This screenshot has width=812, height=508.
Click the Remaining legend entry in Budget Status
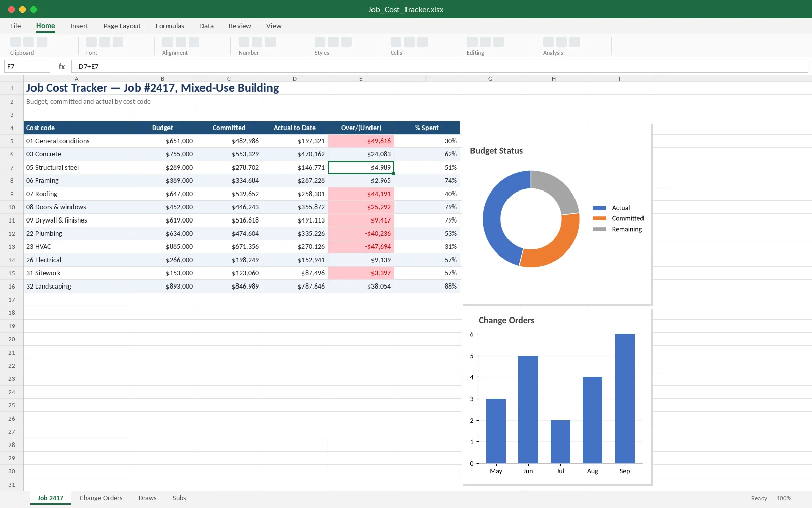618,229
